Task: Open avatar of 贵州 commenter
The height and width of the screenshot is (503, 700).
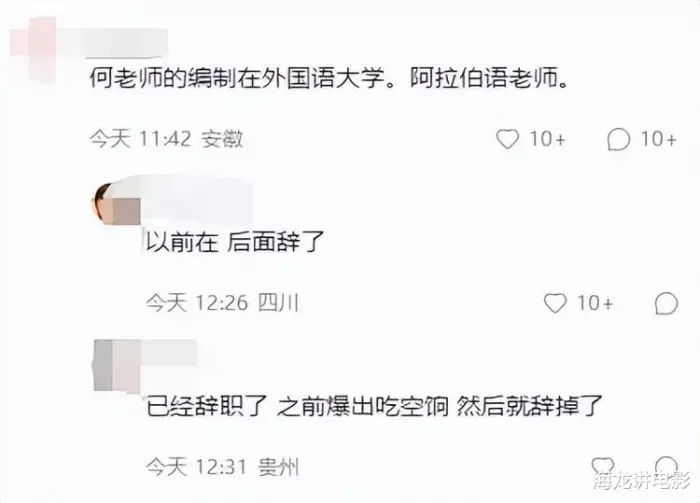Action: click(x=117, y=365)
